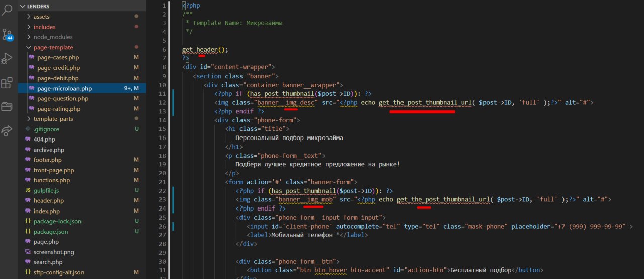Viewport: 644px width, 279px height.
Task: Open archive.php in the explorer
Action: (82, 150)
